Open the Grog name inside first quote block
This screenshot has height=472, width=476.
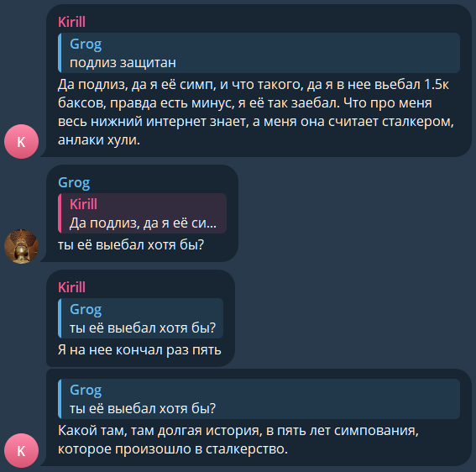click(x=86, y=44)
